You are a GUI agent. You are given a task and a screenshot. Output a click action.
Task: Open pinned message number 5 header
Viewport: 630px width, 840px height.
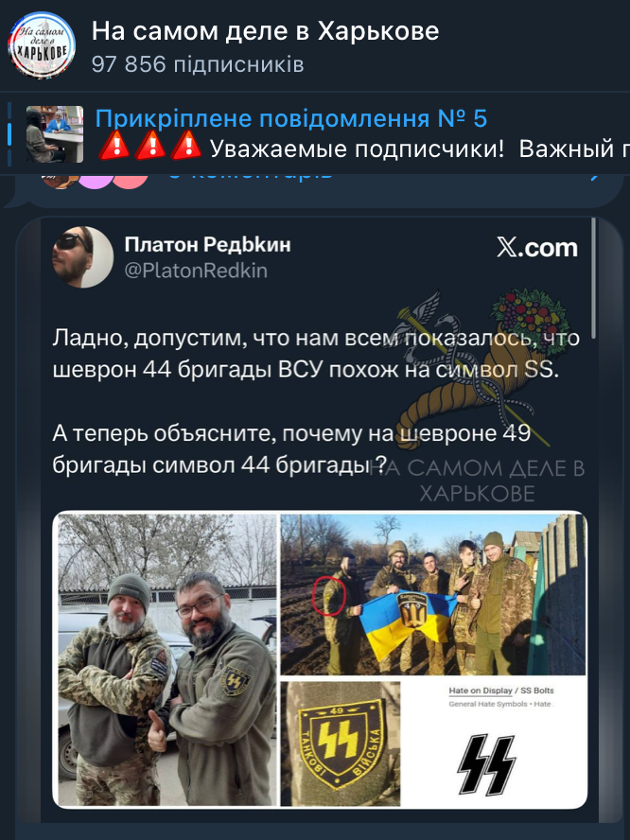tap(291, 118)
